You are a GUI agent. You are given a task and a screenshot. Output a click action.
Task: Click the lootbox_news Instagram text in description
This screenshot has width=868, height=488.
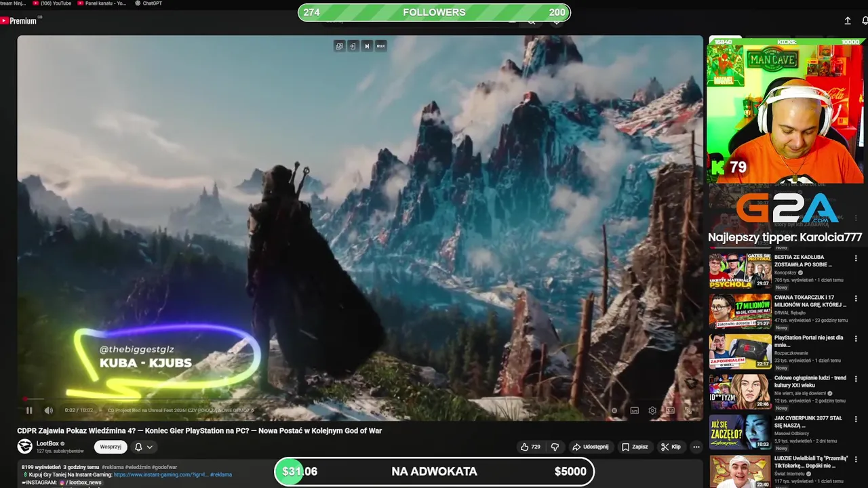(83, 483)
